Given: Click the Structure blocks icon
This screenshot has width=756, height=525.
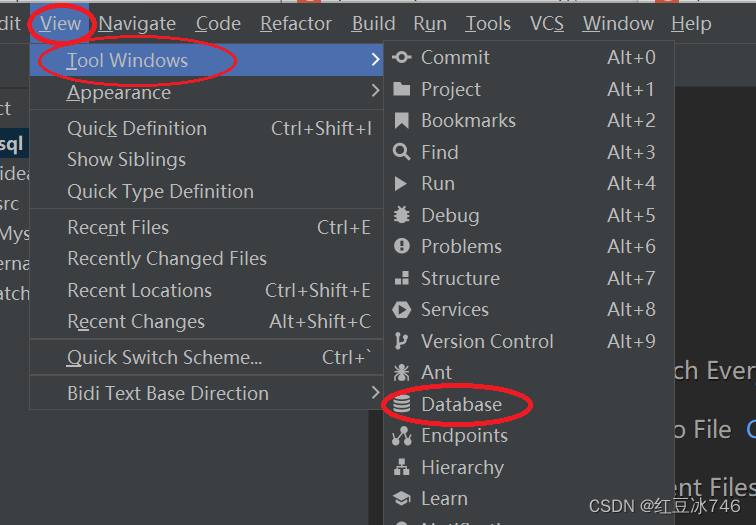Looking at the screenshot, I should [x=402, y=278].
